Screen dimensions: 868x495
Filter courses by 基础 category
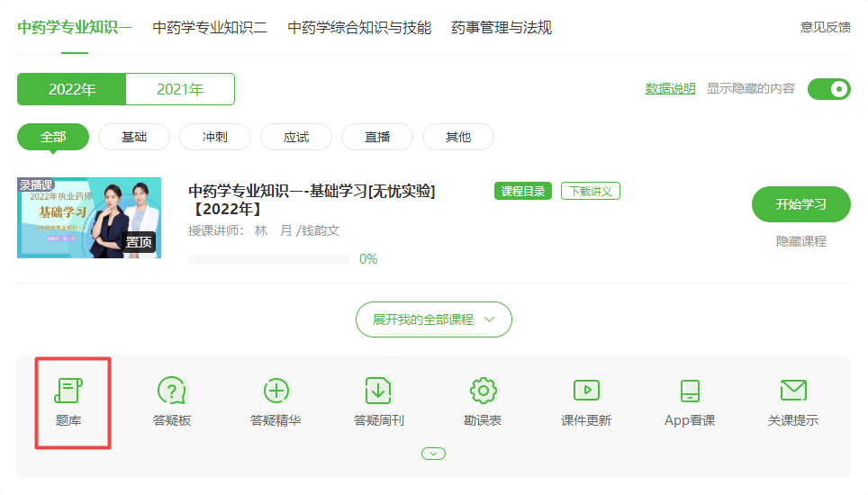134,137
